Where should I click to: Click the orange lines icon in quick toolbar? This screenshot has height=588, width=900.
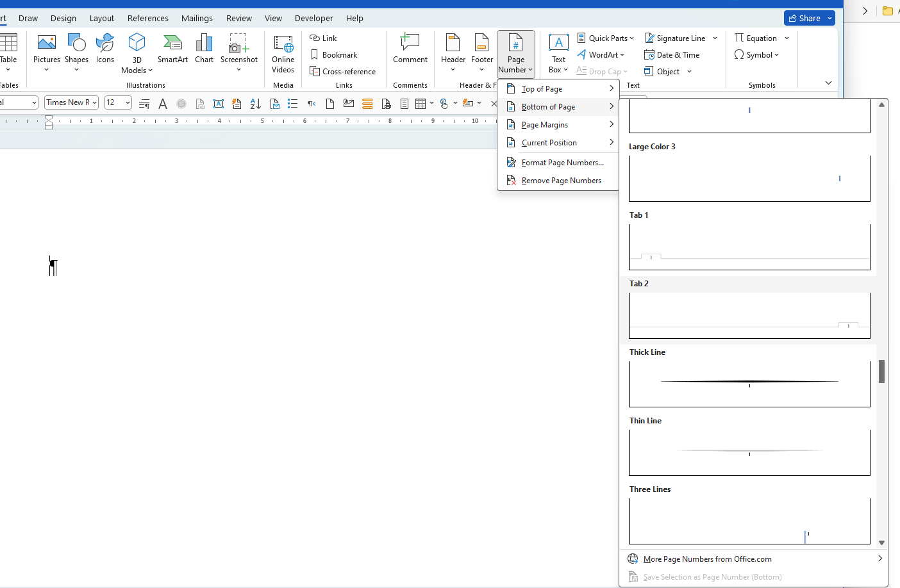[x=367, y=103]
